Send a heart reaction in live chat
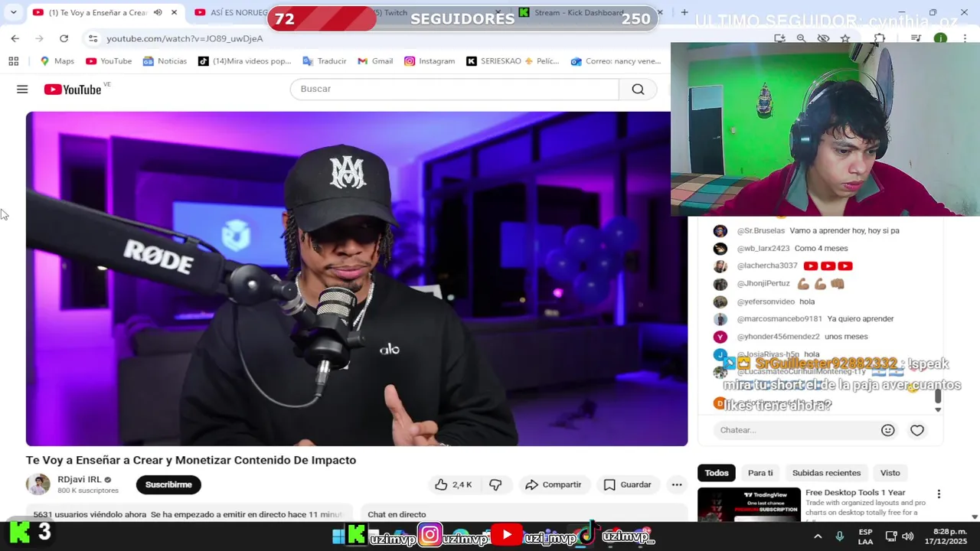 click(x=917, y=430)
